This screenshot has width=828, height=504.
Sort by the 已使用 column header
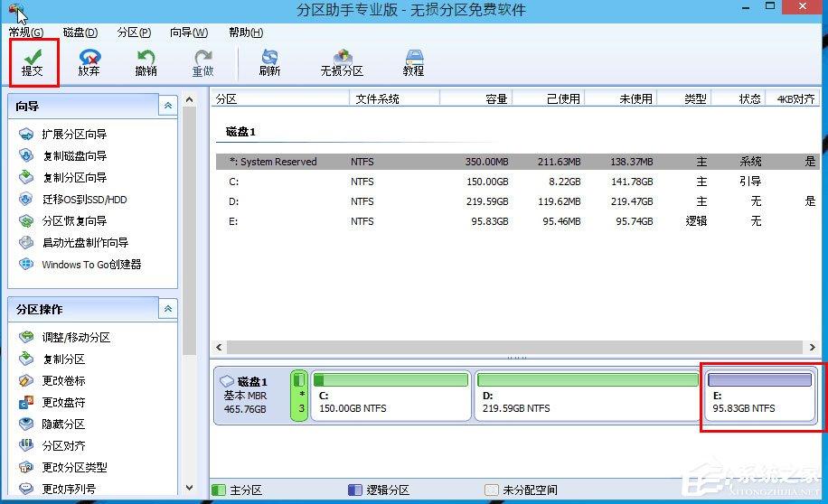coord(548,98)
